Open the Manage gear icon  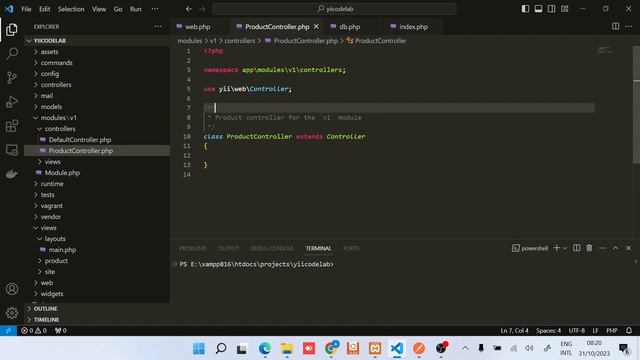12,313
